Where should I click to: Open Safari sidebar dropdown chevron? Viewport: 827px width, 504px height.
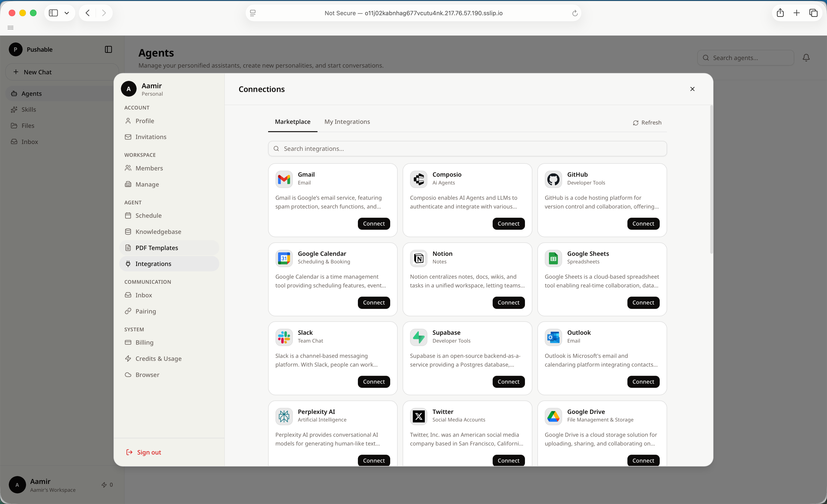click(67, 13)
